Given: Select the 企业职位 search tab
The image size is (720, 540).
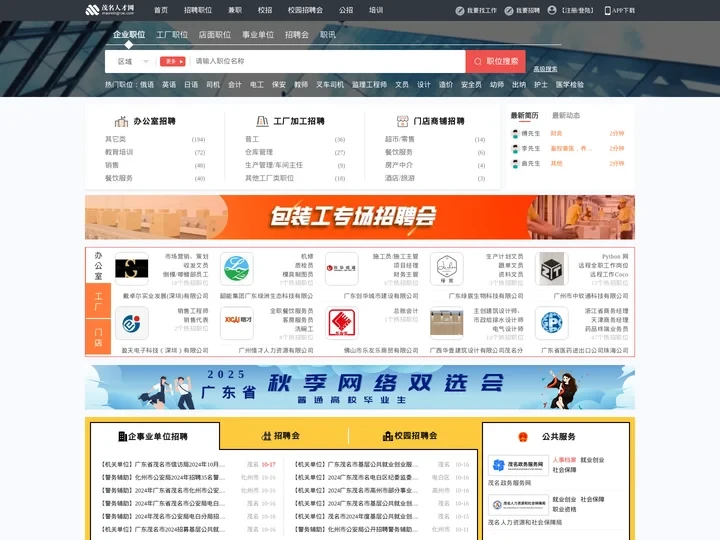Looking at the screenshot, I should point(129,34).
